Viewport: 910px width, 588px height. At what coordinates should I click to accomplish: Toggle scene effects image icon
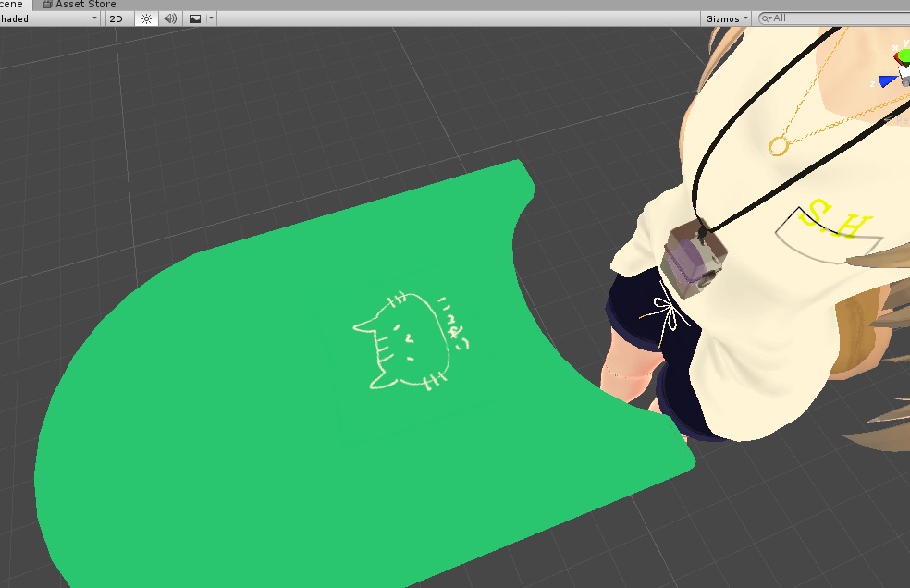pos(195,18)
